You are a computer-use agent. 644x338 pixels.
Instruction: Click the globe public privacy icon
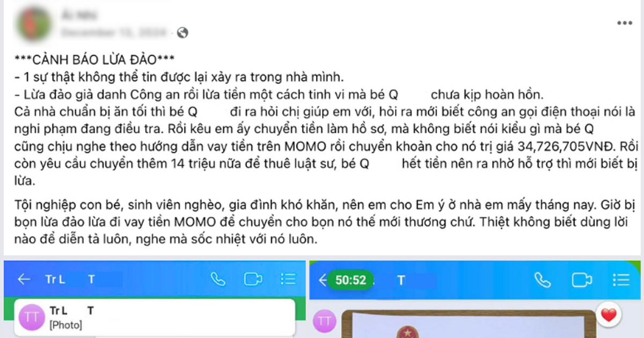tap(182, 33)
